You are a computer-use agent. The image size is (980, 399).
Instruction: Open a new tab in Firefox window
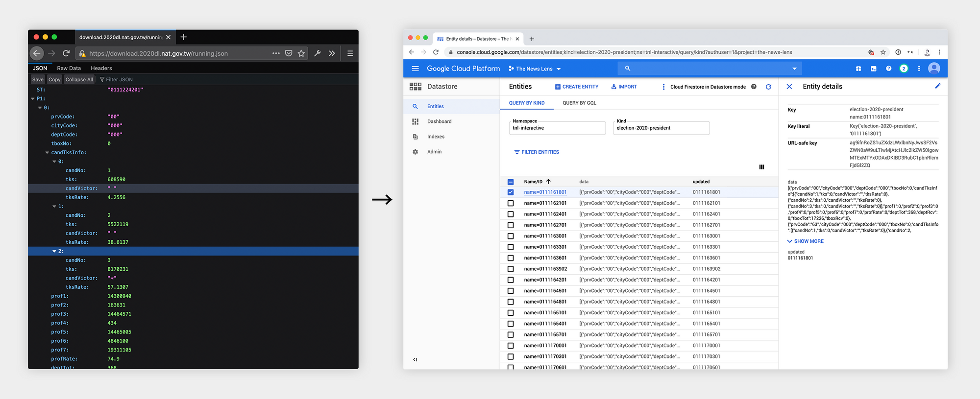pos(183,37)
